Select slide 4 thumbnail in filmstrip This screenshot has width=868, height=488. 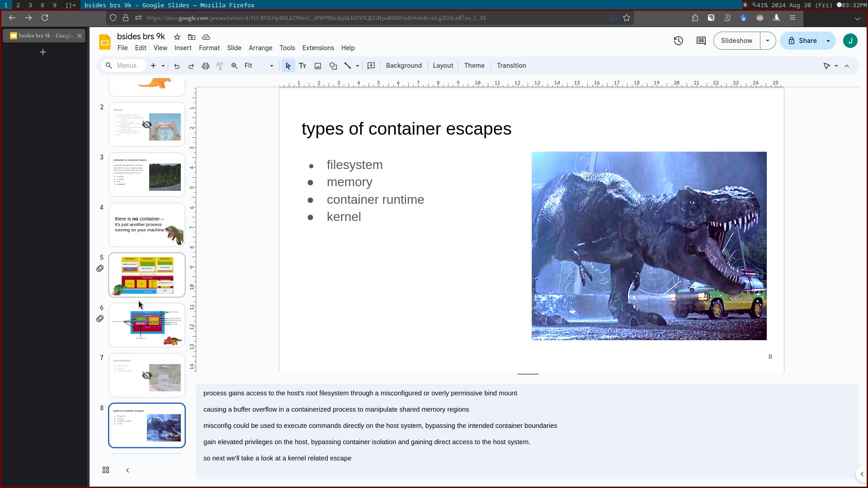pyautogui.click(x=147, y=225)
